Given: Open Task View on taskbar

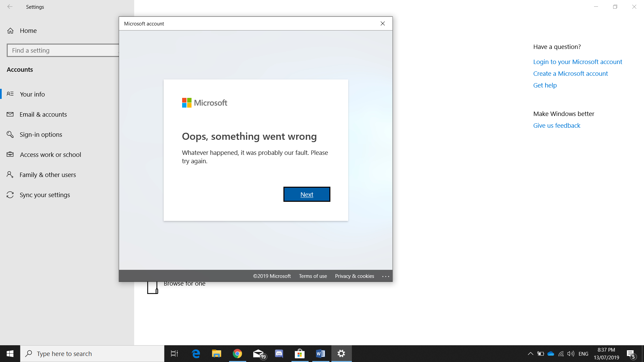Looking at the screenshot, I should coord(174,354).
